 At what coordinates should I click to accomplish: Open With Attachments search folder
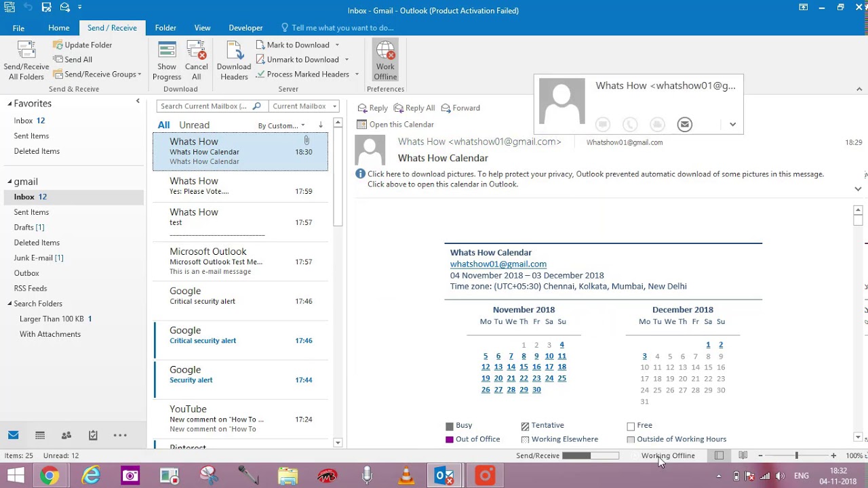pos(50,334)
